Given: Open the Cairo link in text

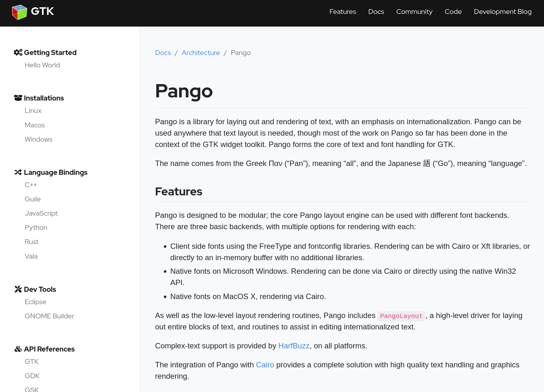Looking at the screenshot, I should pos(265,365).
